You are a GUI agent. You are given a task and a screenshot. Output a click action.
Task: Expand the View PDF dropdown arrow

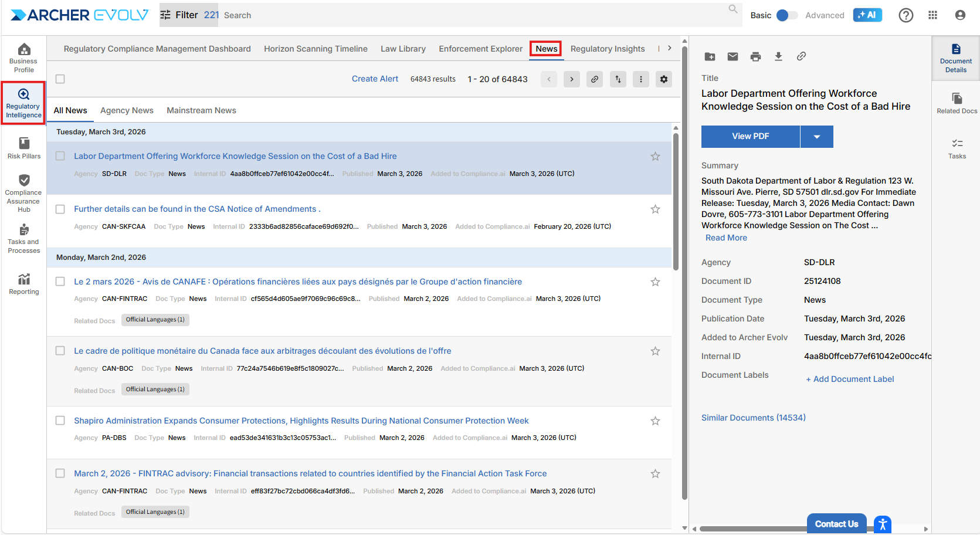pos(816,137)
